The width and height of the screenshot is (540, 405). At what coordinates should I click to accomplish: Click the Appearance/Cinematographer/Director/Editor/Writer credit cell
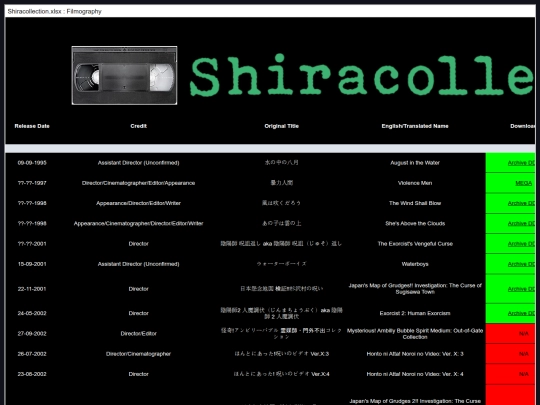coord(138,224)
